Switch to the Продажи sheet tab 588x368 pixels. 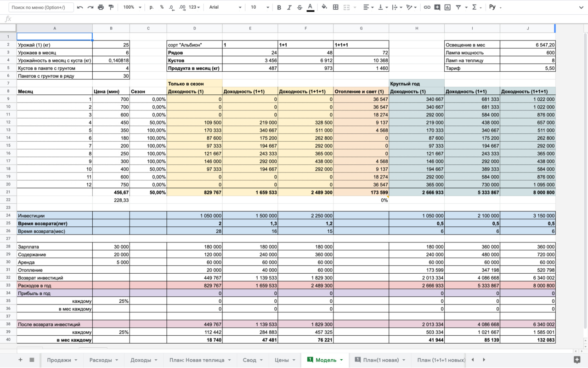(62, 360)
